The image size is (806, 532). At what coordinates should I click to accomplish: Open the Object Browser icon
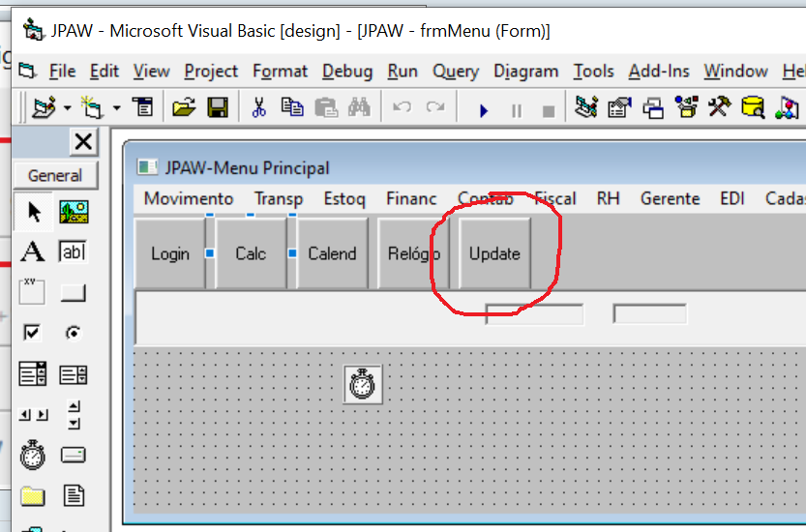(x=686, y=107)
